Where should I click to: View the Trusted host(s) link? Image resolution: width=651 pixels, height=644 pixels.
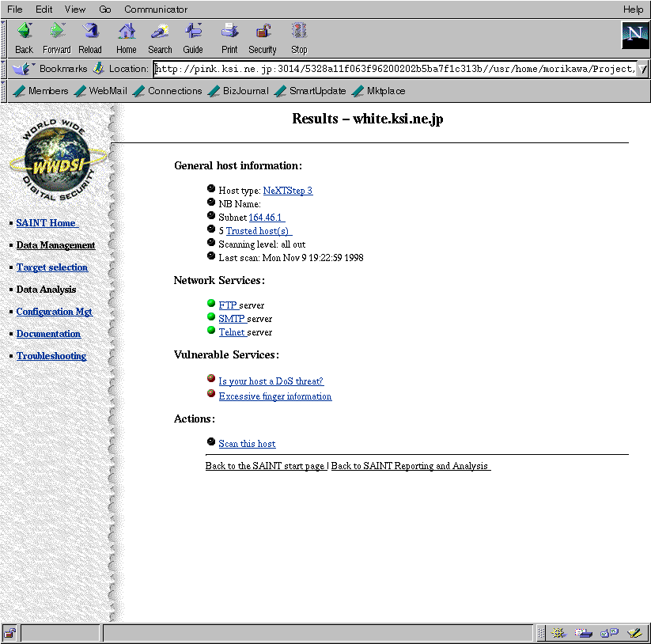tap(259, 231)
